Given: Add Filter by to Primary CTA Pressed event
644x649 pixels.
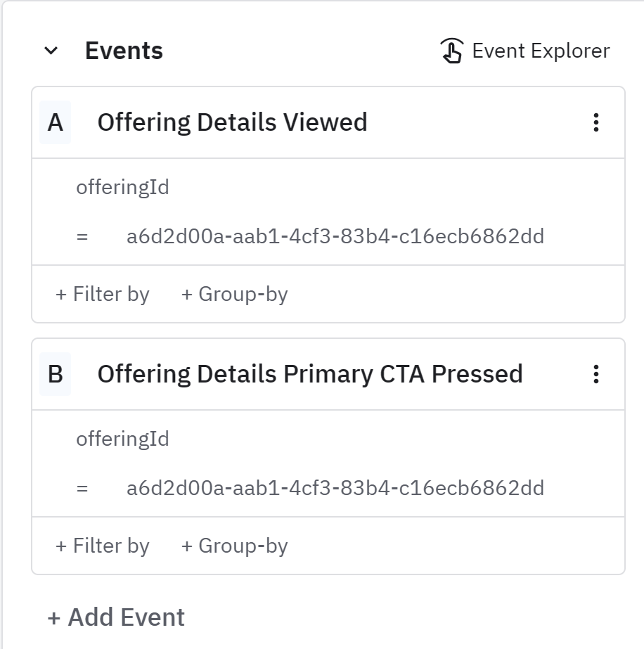Looking at the screenshot, I should (103, 546).
